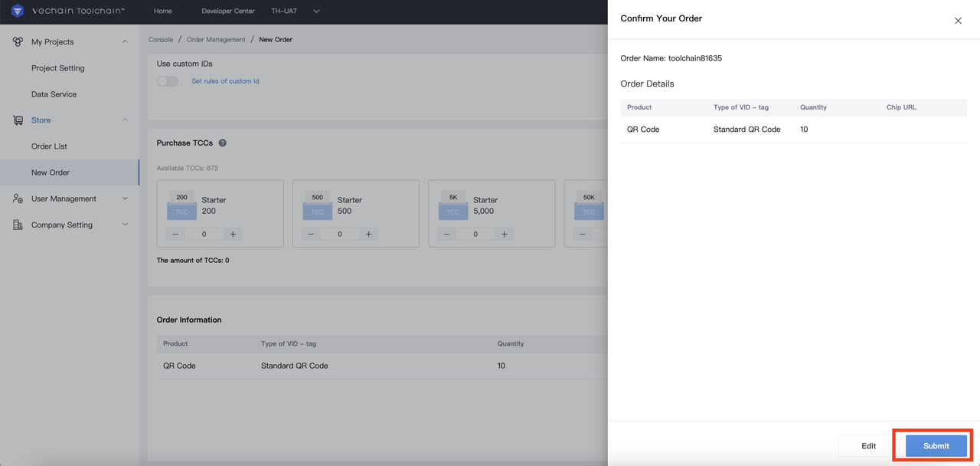980x466 pixels.
Task: Expand the User Management section
Action: tap(125, 199)
